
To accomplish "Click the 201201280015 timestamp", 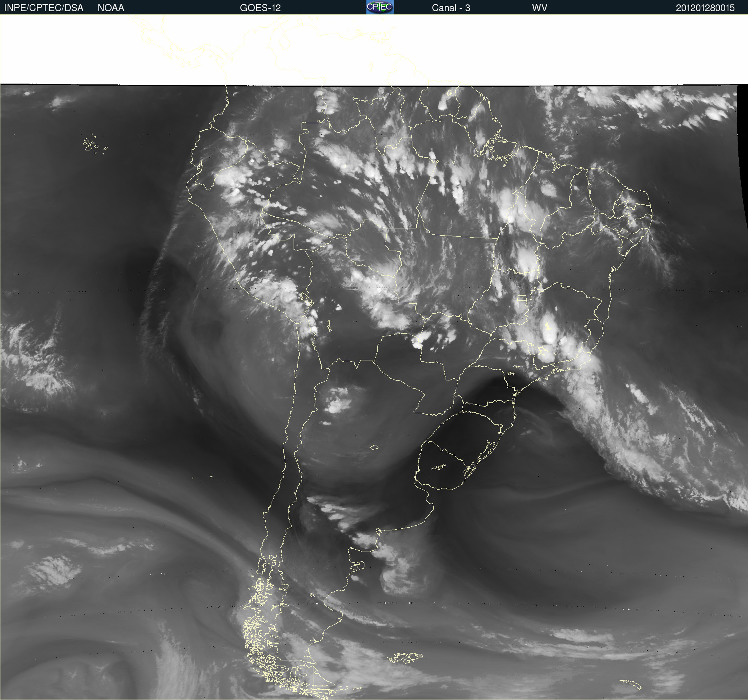I will [x=705, y=8].
